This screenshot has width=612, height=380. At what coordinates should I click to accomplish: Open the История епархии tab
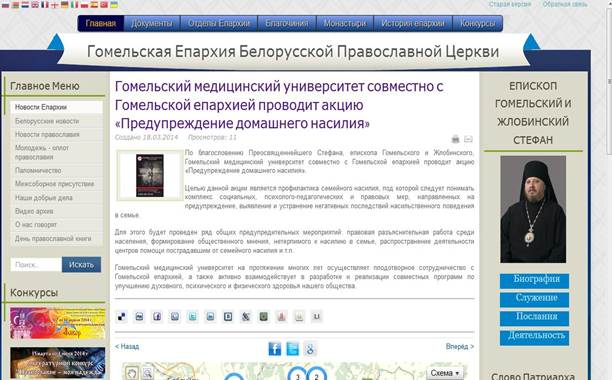coord(413,23)
